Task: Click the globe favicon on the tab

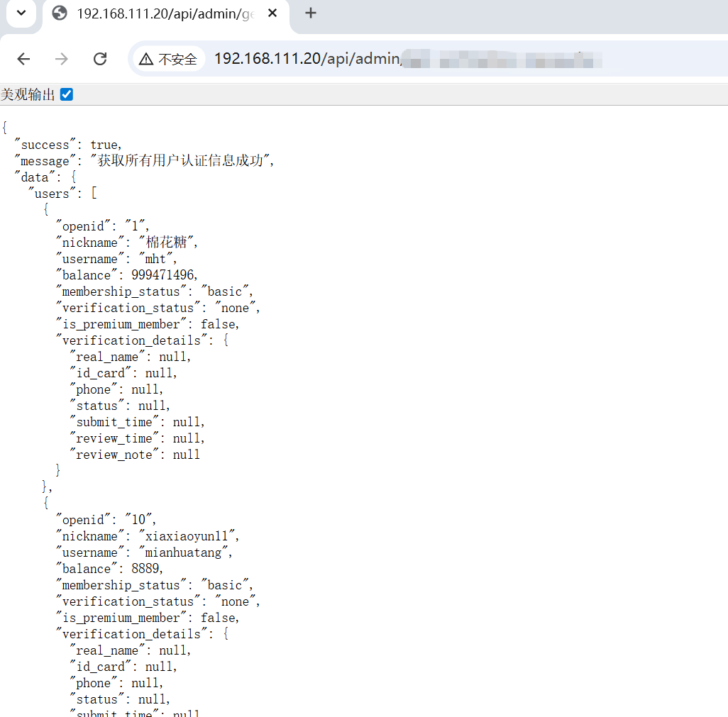Action: pos(60,13)
